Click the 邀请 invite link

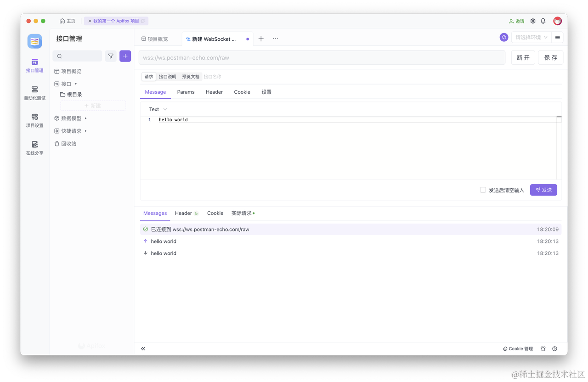(x=516, y=21)
